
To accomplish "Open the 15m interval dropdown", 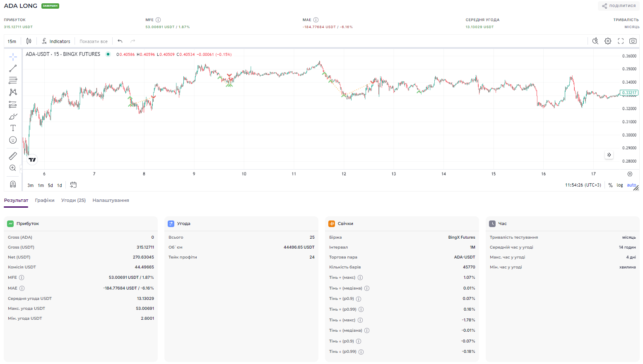I will tap(12, 41).
